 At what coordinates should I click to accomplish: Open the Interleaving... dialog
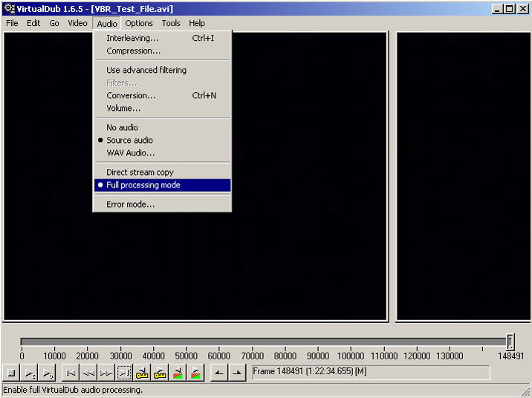coord(163,38)
